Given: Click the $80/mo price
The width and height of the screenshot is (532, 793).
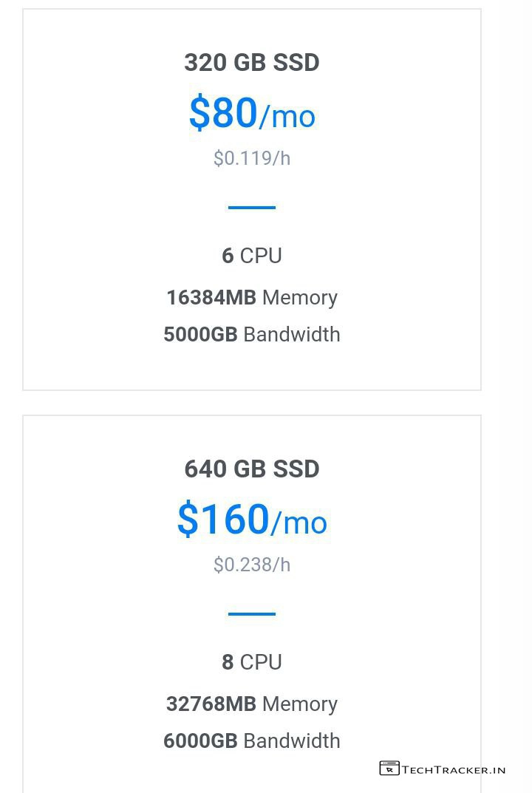Looking at the screenshot, I should pos(224,113).
